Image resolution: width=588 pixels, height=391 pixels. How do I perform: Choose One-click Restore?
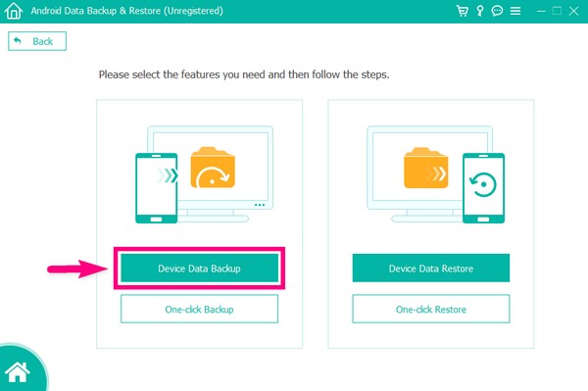pos(431,309)
